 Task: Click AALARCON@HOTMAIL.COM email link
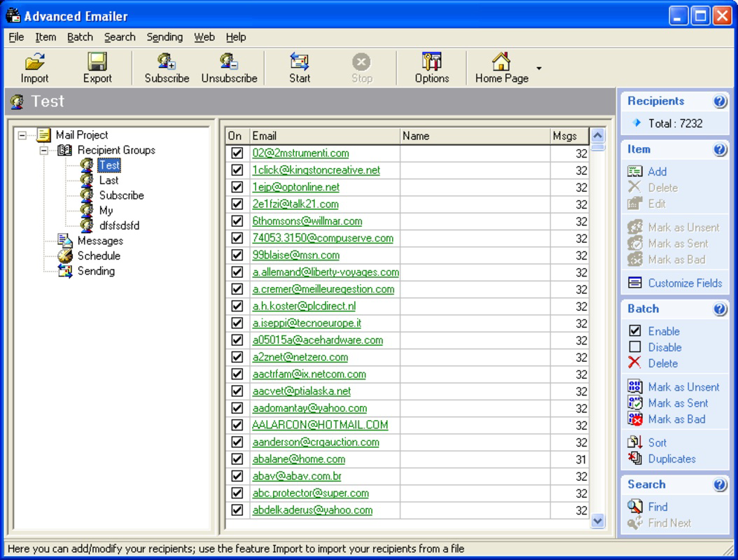pos(320,425)
